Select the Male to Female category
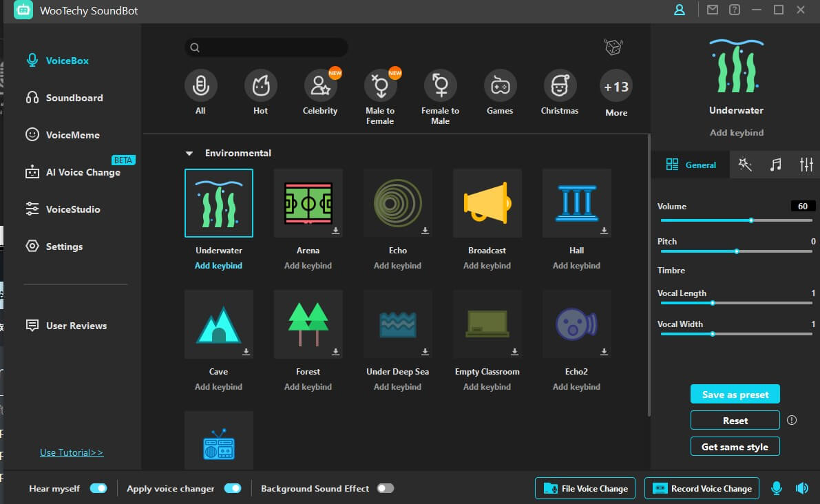The width and height of the screenshot is (820, 504). tap(380, 86)
